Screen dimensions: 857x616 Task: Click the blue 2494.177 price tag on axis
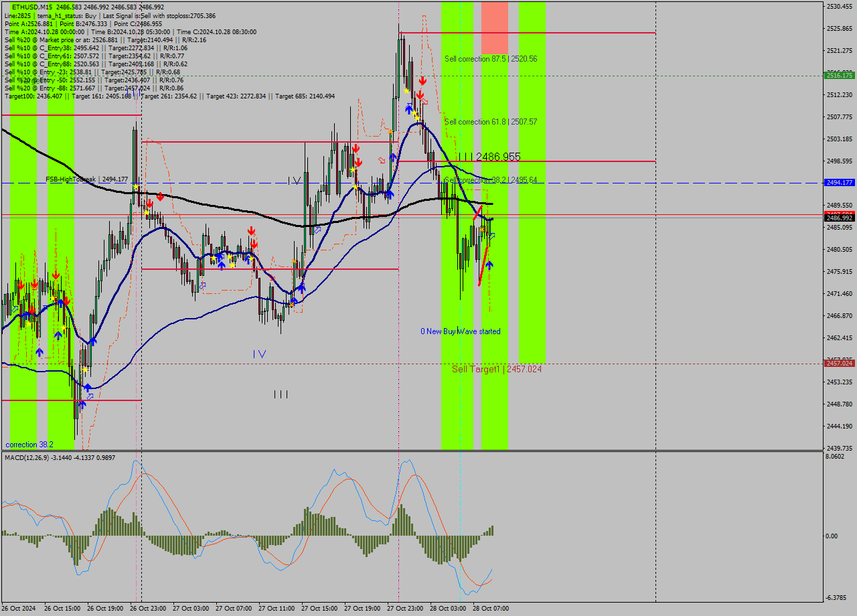(x=840, y=183)
